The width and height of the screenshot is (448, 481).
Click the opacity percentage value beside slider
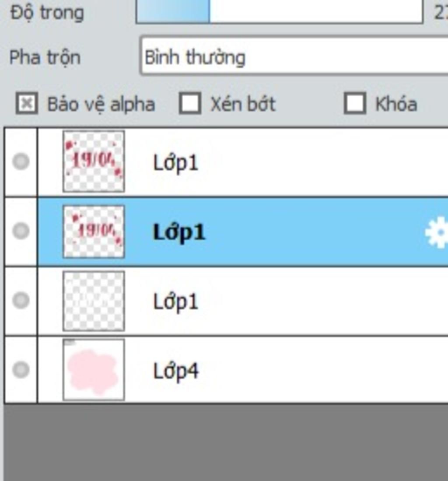click(441, 13)
